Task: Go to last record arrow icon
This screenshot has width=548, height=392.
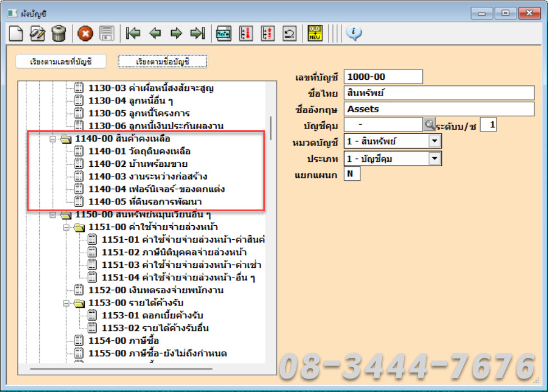Action: click(x=198, y=34)
